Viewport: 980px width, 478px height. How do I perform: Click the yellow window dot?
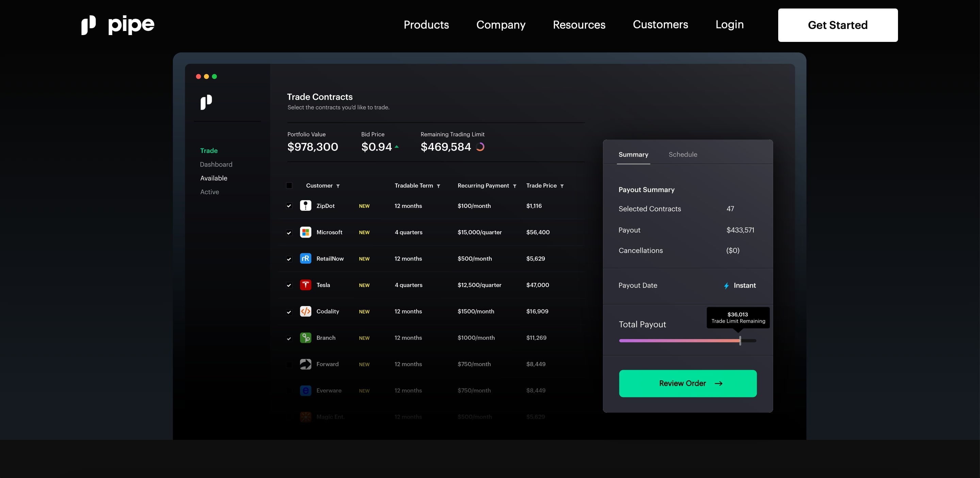(206, 77)
